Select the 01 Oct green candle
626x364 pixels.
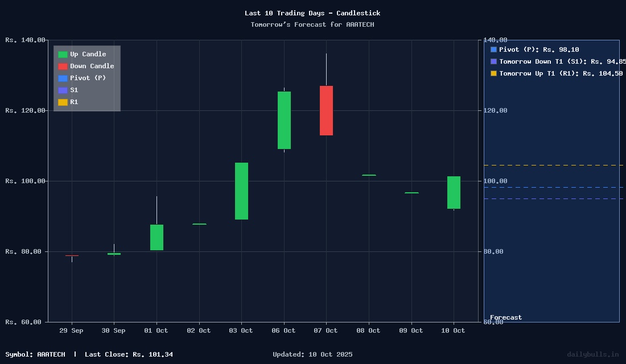156,237
